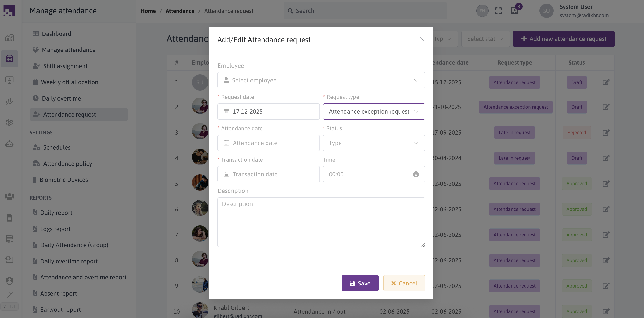Click the Save button

pyautogui.click(x=360, y=283)
